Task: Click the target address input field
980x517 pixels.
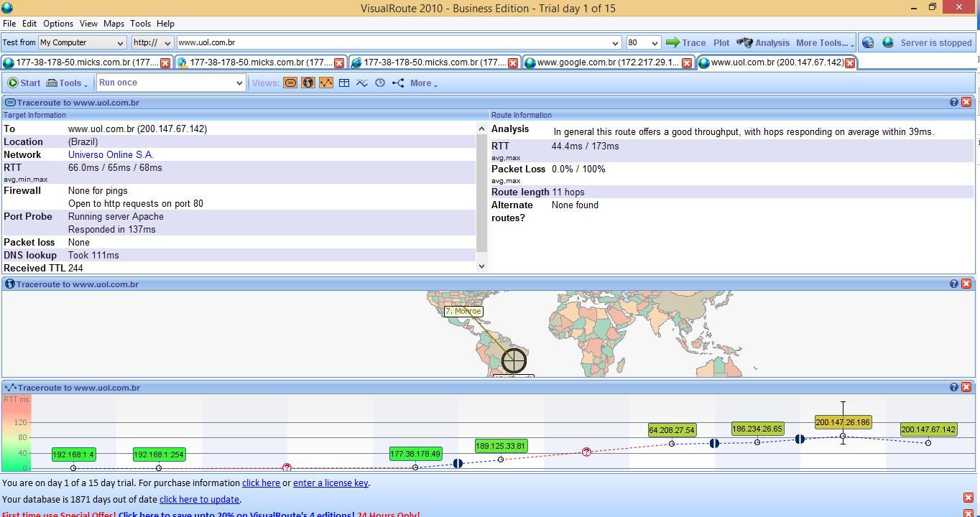Action: tap(392, 42)
